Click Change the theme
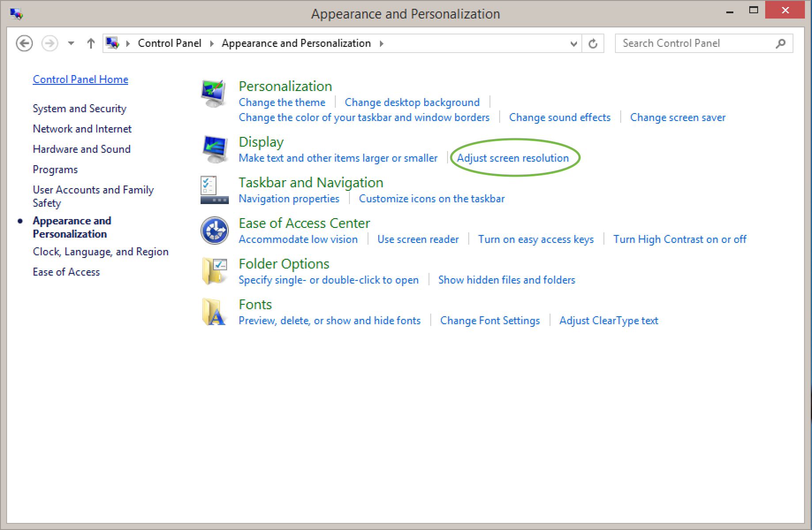The height and width of the screenshot is (530, 812). [282, 102]
